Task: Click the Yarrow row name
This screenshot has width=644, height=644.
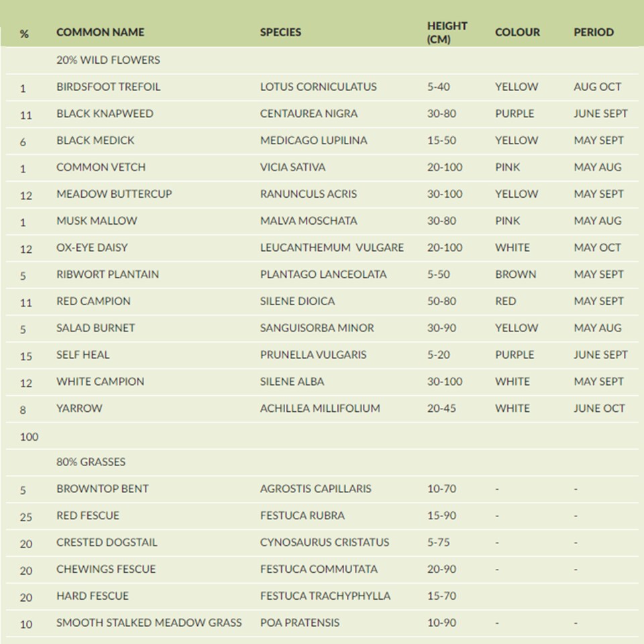Action: click(79, 409)
